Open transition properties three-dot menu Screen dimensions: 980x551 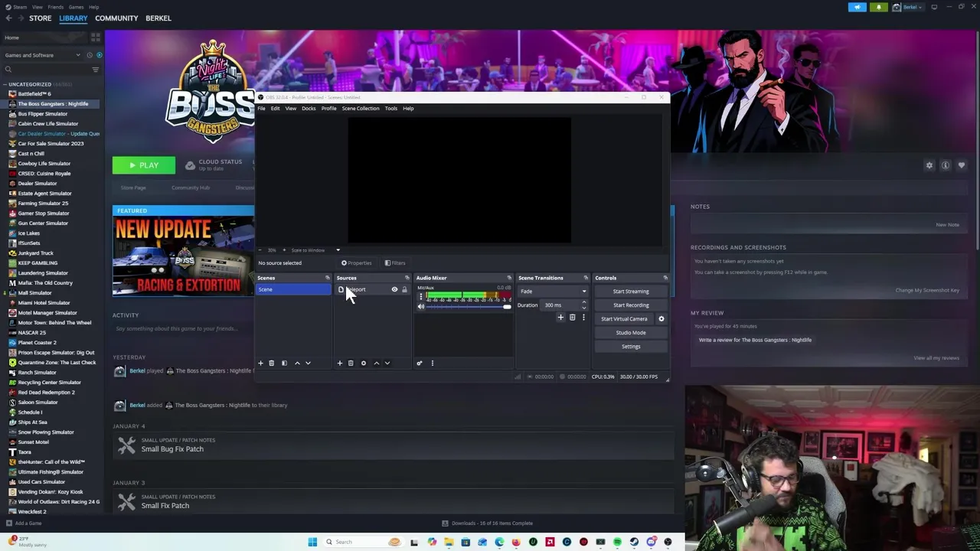click(583, 318)
